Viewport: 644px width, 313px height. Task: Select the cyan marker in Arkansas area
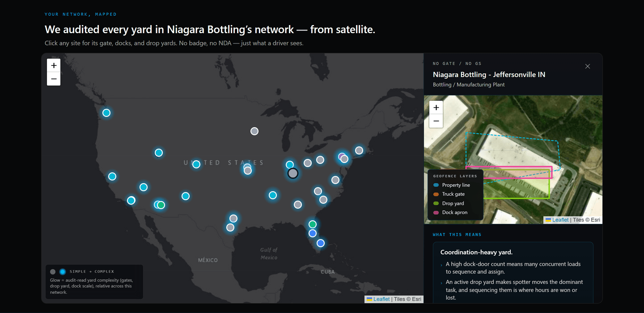coord(273,195)
